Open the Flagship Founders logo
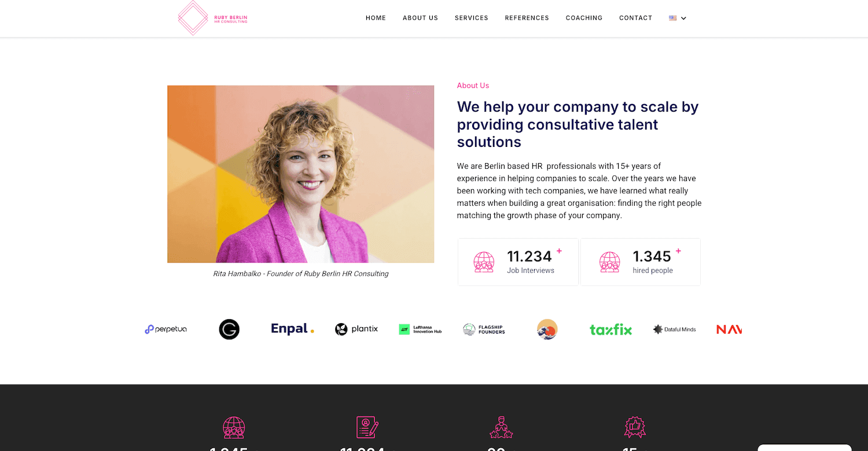Image resolution: width=868 pixels, height=451 pixels. (x=484, y=329)
